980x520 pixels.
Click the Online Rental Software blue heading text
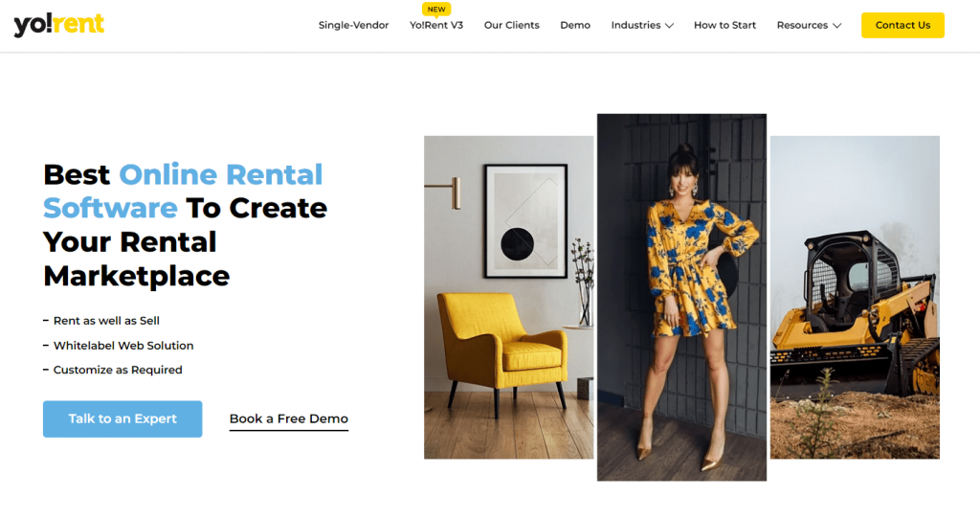(183, 191)
